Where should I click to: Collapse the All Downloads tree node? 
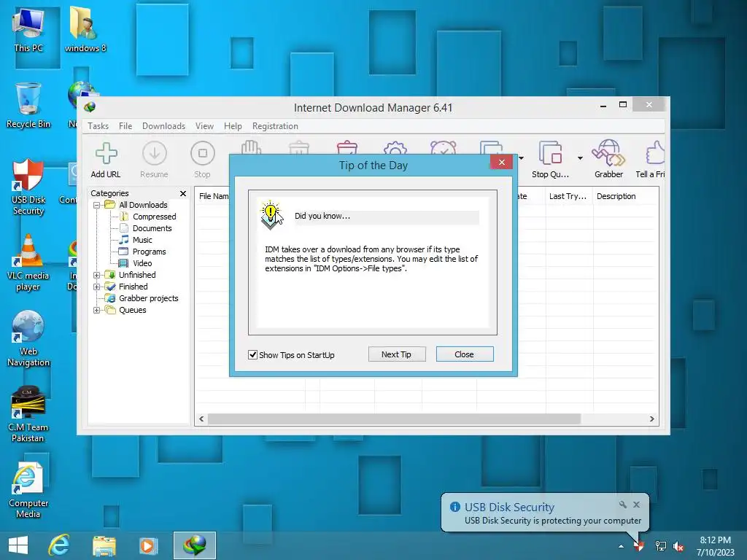click(97, 205)
